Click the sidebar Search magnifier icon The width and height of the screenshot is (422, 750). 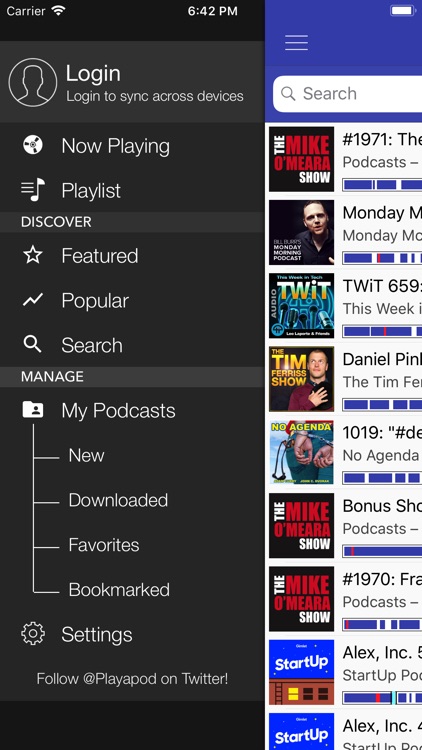point(32,344)
